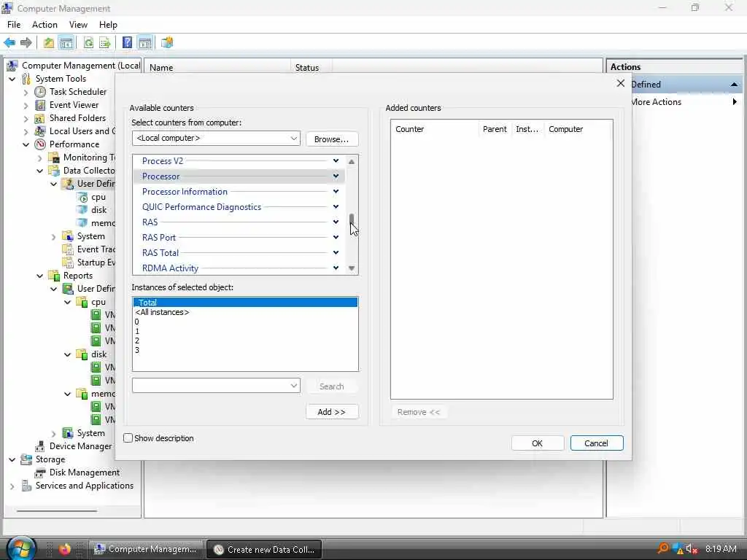Select the Performance node icon
The height and width of the screenshot is (560, 747).
(x=41, y=144)
